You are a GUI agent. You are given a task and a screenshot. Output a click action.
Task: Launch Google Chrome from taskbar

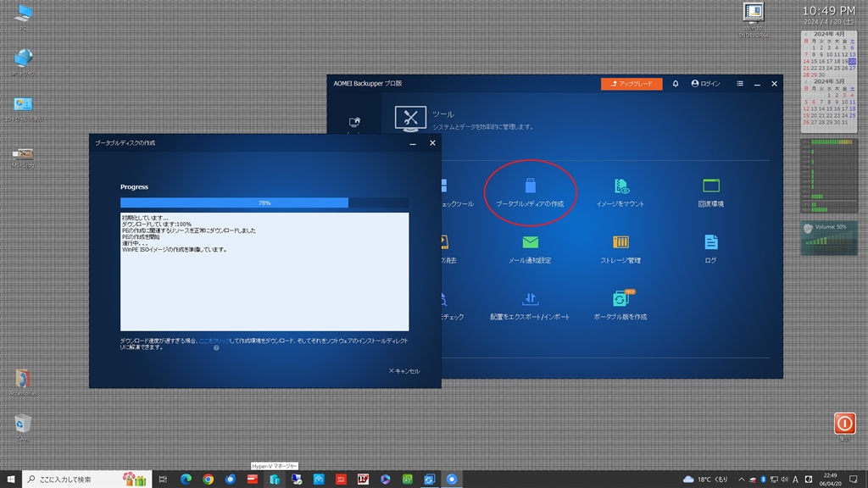pyautogui.click(x=209, y=480)
